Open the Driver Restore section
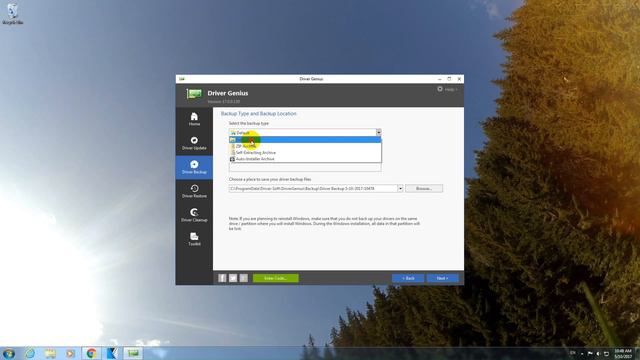This screenshot has width=640, height=360. [x=194, y=191]
